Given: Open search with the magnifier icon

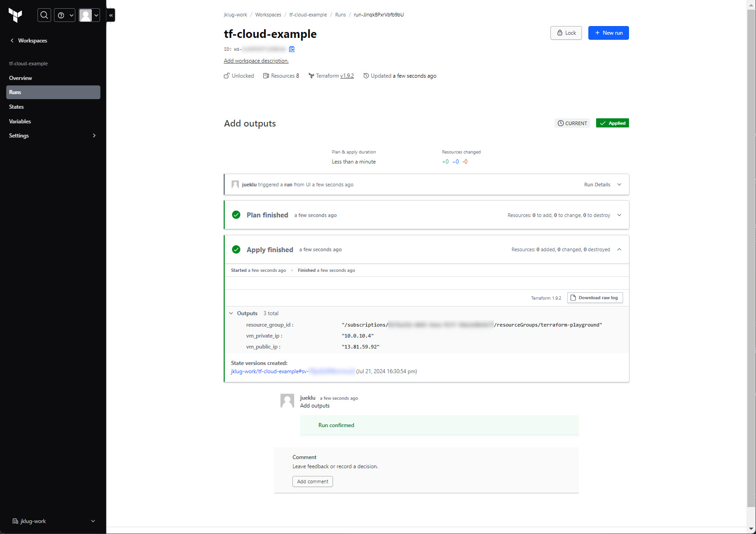Looking at the screenshot, I should pos(44,15).
